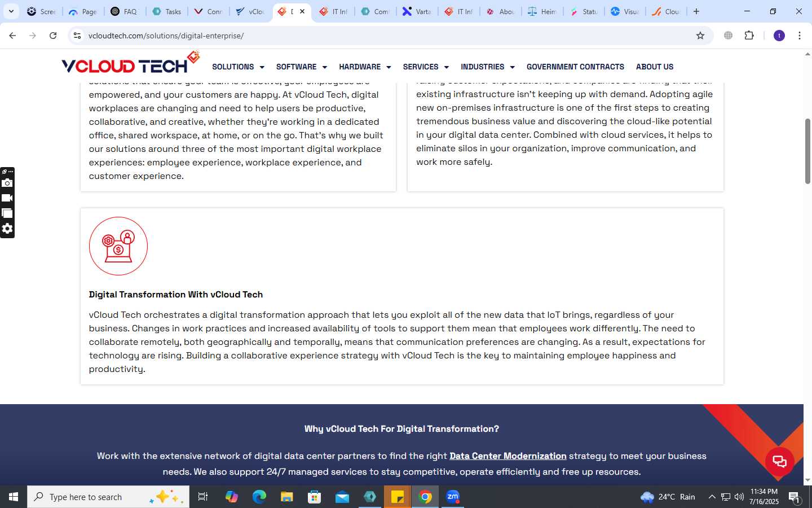The height and width of the screenshot is (508, 812).
Task: Open Task View on taskbar
Action: [x=203, y=497]
